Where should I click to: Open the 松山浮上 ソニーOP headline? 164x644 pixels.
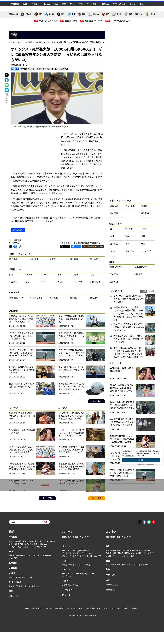click(94, 21)
